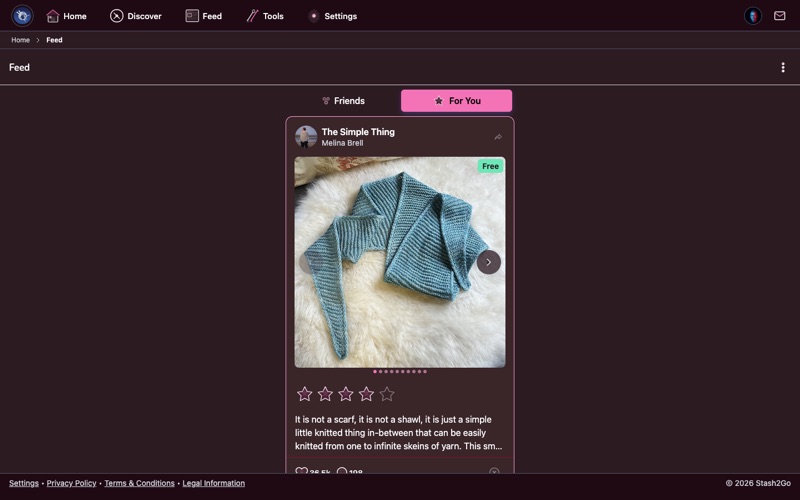Click the author name Melina Brell
The image size is (800, 500).
coord(342,143)
